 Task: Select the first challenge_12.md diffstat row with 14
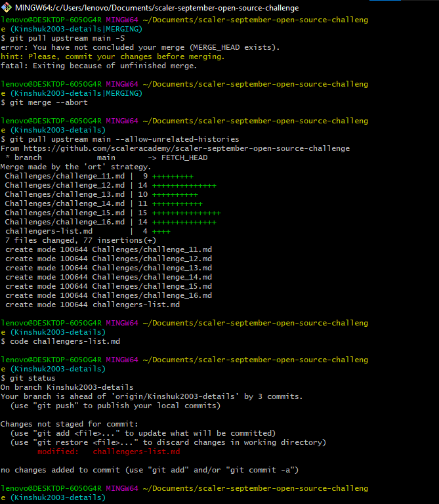(x=110, y=186)
